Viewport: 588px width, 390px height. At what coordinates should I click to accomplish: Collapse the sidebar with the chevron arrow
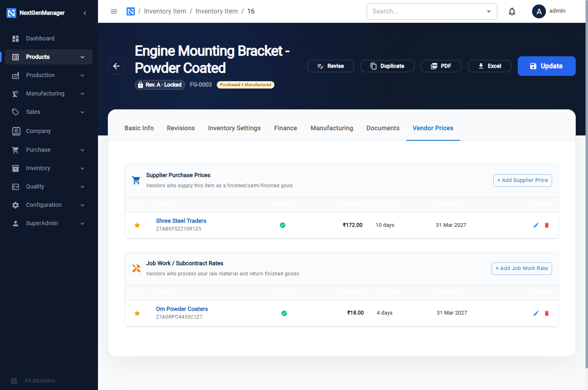(85, 13)
